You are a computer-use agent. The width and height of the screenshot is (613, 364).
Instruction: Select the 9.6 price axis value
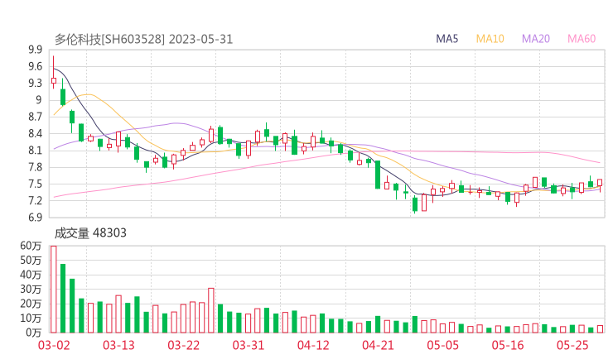click(35, 66)
